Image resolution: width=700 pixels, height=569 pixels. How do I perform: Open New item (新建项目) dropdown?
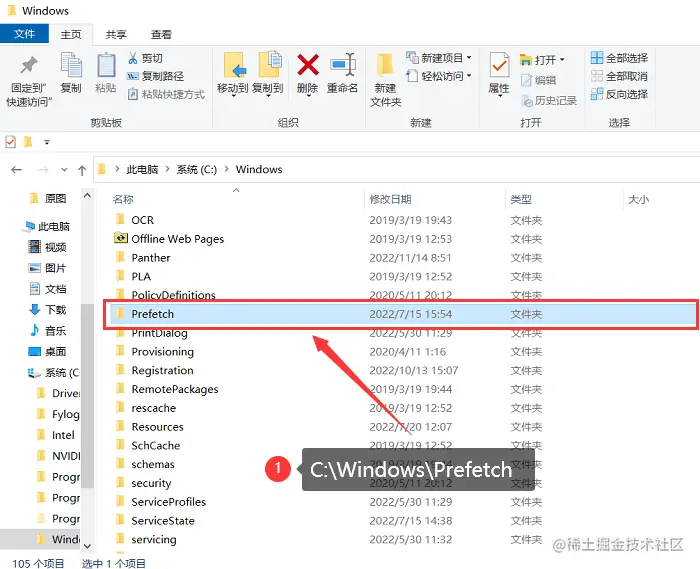pos(439,58)
